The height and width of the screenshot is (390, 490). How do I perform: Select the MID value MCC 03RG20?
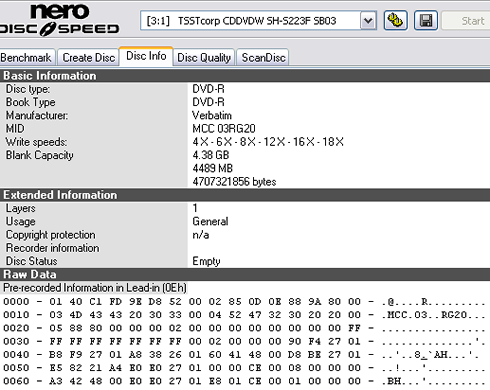click(x=224, y=128)
